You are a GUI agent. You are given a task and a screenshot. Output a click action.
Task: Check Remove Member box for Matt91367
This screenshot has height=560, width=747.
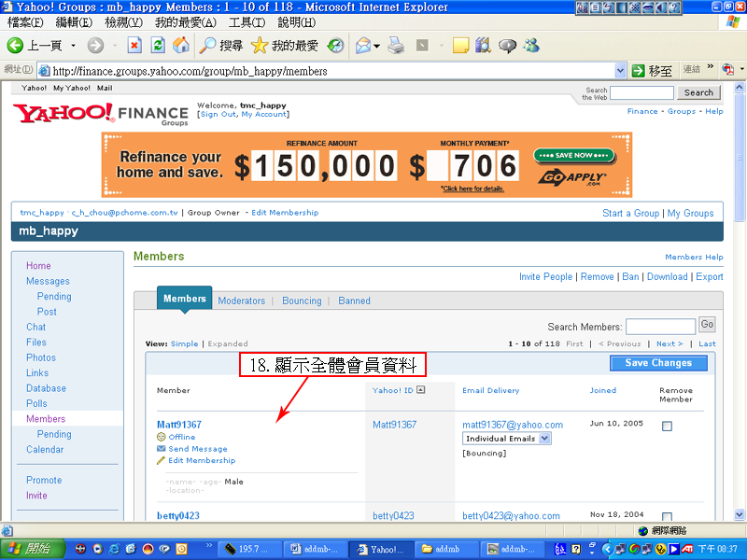tap(667, 427)
